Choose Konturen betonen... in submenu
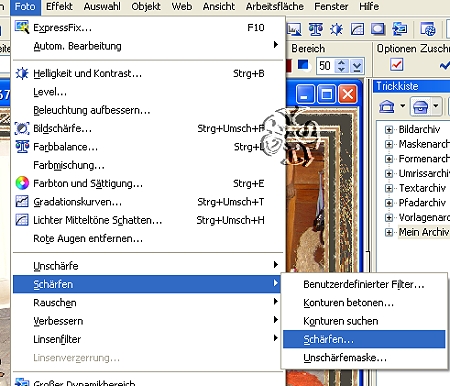Image resolution: width=450 pixels, height=386 pixels. coord(364,303)
